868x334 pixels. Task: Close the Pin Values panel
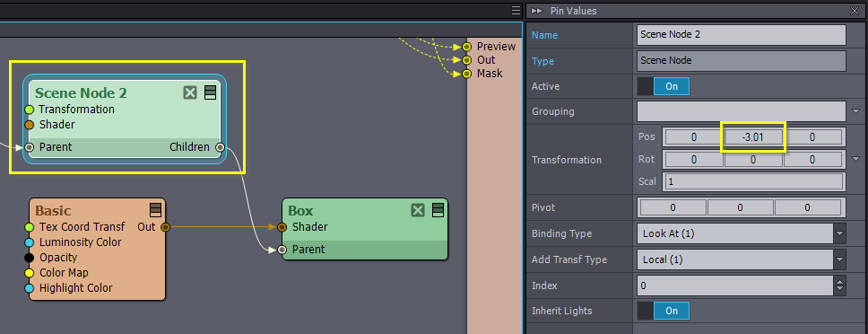(855, 11)
